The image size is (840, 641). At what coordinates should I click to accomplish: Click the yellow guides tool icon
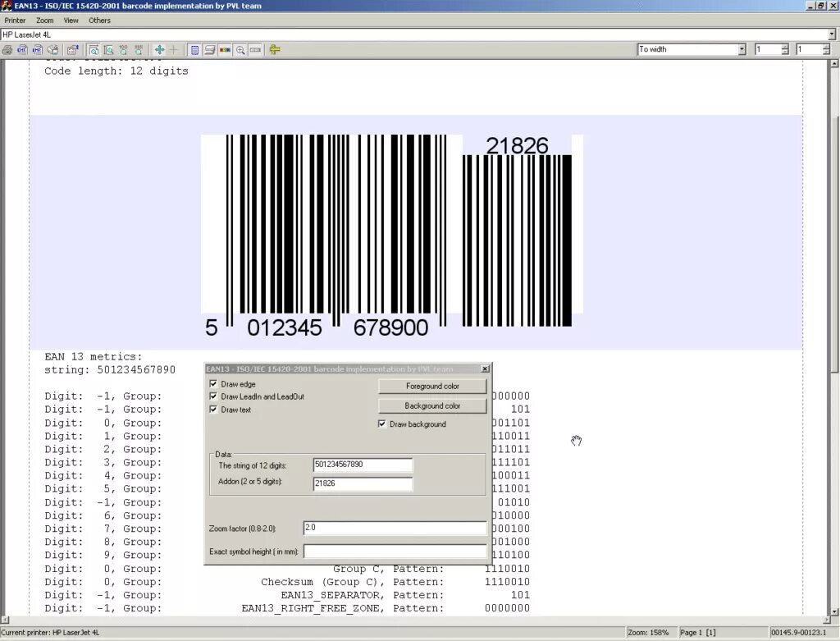[x=275, y=50]
